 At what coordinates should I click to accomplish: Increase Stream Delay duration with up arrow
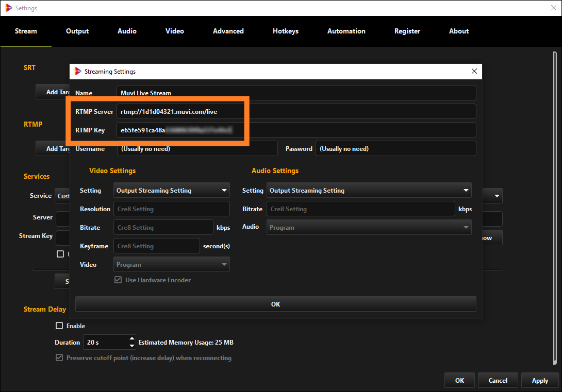click(132, 338)
